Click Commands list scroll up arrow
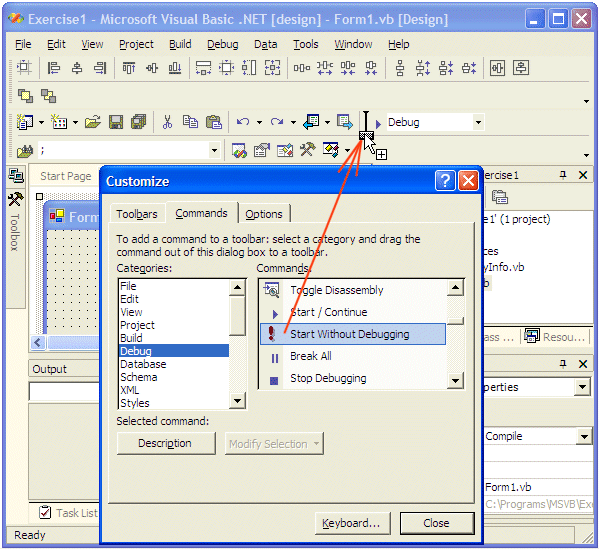The height and width of the screenshot is (549, 599). pos(455,288)
